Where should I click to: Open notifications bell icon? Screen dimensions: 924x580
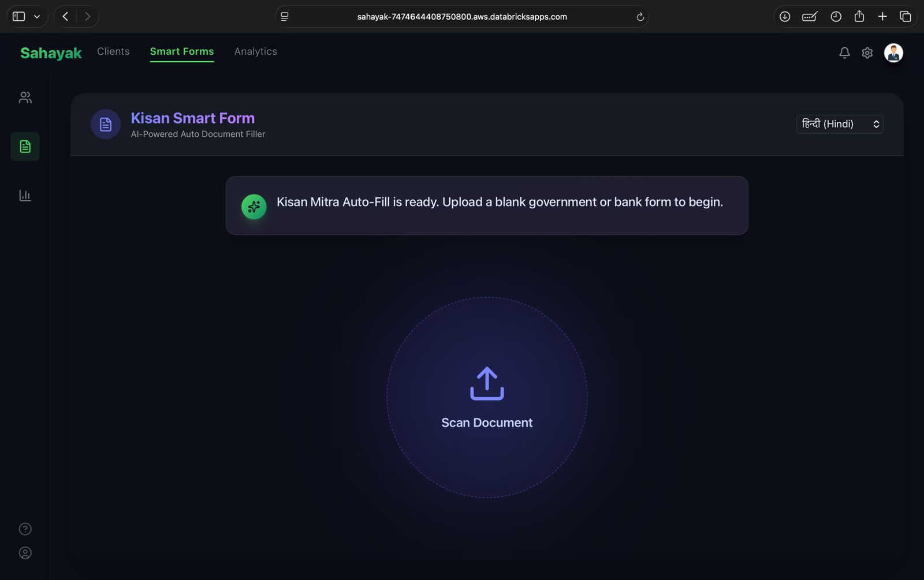[x=844, y=53]
